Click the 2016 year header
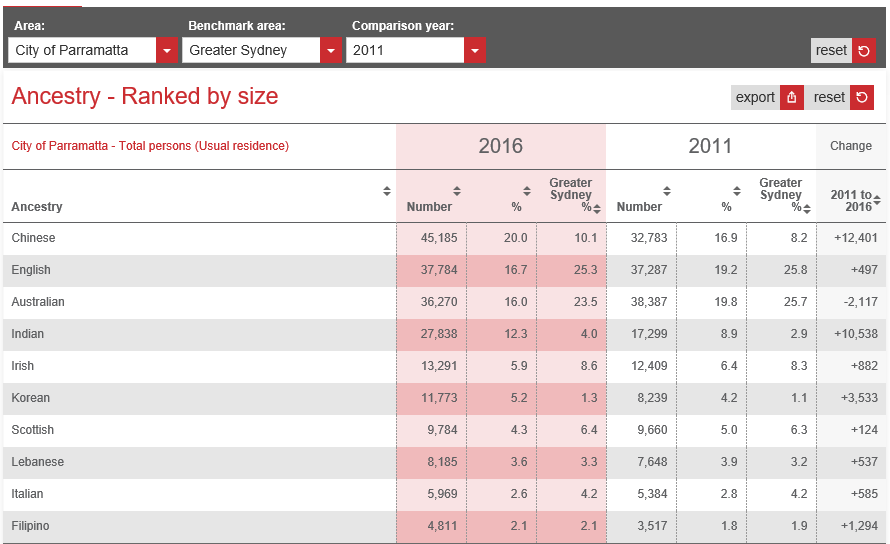This screenshot has width=890, height=544. pyautogui.click(x=500, y=146)
